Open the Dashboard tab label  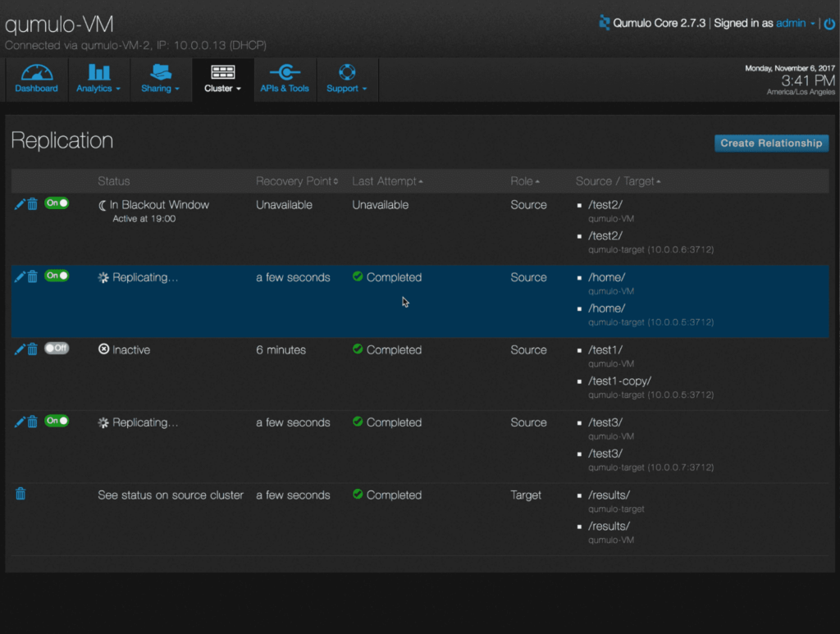(36, 89)
